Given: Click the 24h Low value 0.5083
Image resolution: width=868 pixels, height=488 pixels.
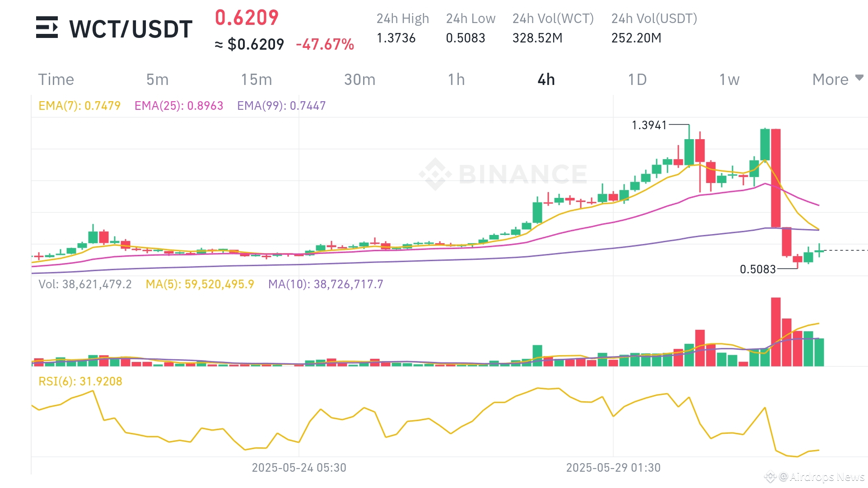Looking at the screenshot, I should tap(466, 38).
